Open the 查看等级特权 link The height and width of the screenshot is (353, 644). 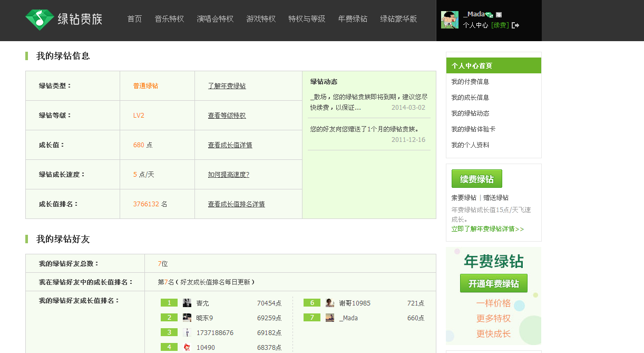point(227,116)
